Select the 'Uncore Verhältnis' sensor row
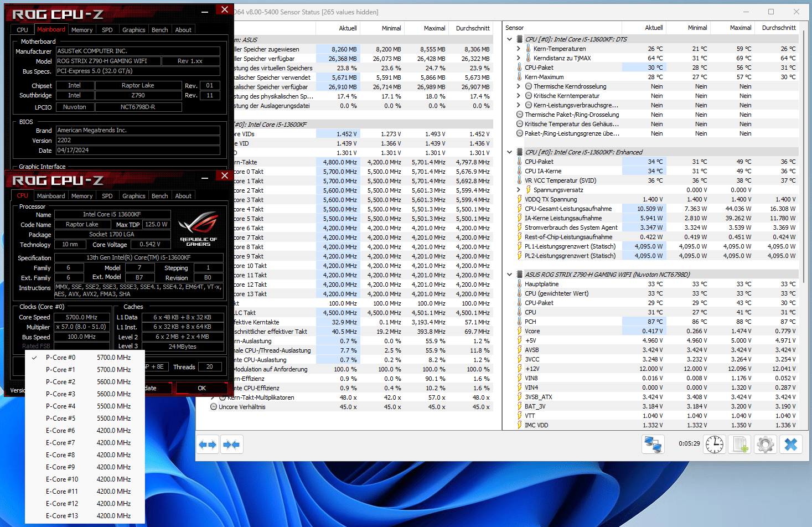The width and height of the screenshot is (812, 527). click(x=349, y=407)
